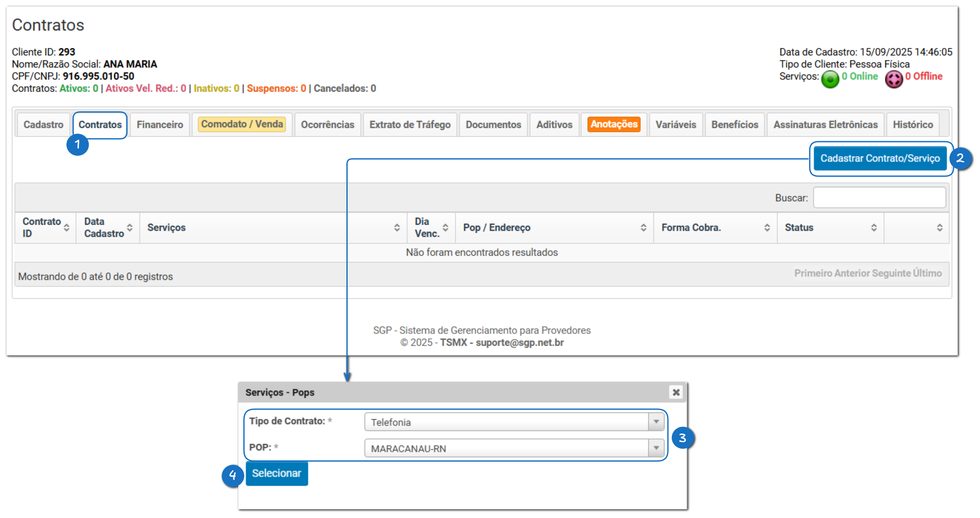The height and width of the screenshot is (518, 980).
Task: Sort by Contrato ID column arrows
Action: (67, 228)
